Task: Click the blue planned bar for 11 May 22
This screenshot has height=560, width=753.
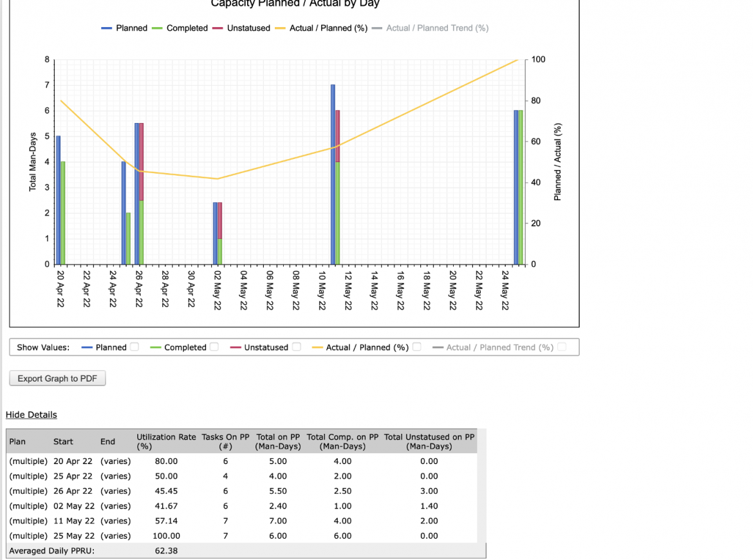Action: (333, 175)
